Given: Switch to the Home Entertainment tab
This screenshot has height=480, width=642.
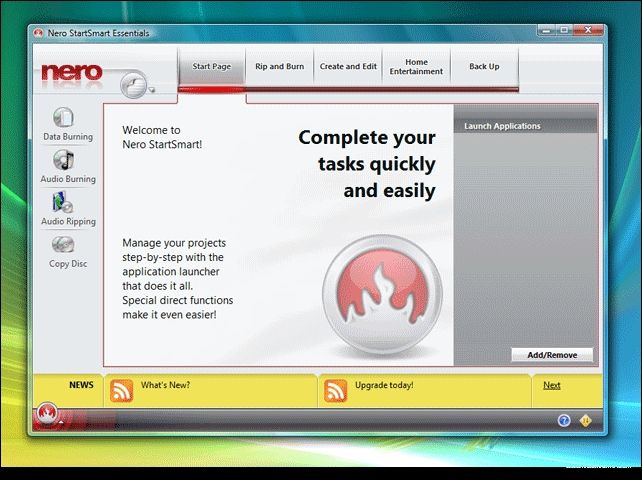Looking at the screenshot, I should tap(416, 66).
